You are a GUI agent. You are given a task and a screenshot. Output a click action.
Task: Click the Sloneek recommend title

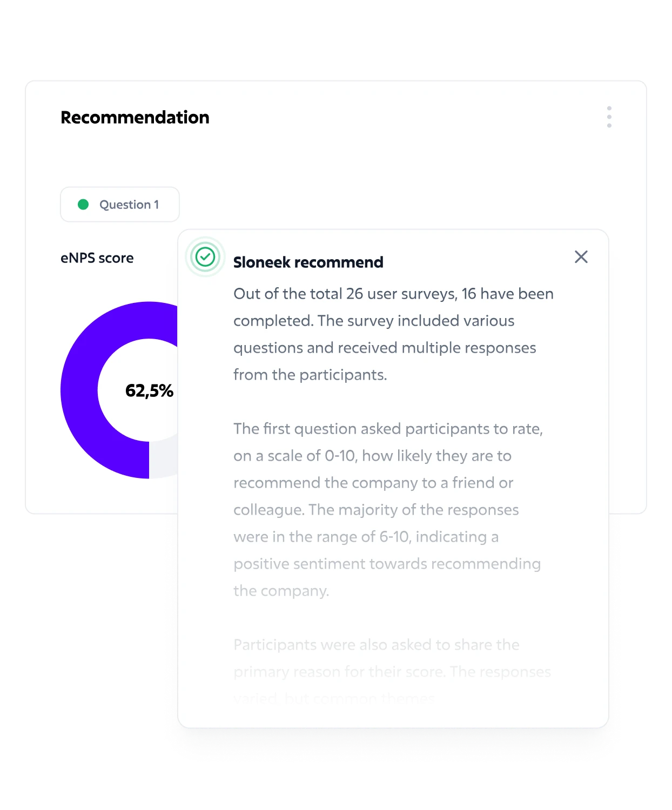coord(308,262)
